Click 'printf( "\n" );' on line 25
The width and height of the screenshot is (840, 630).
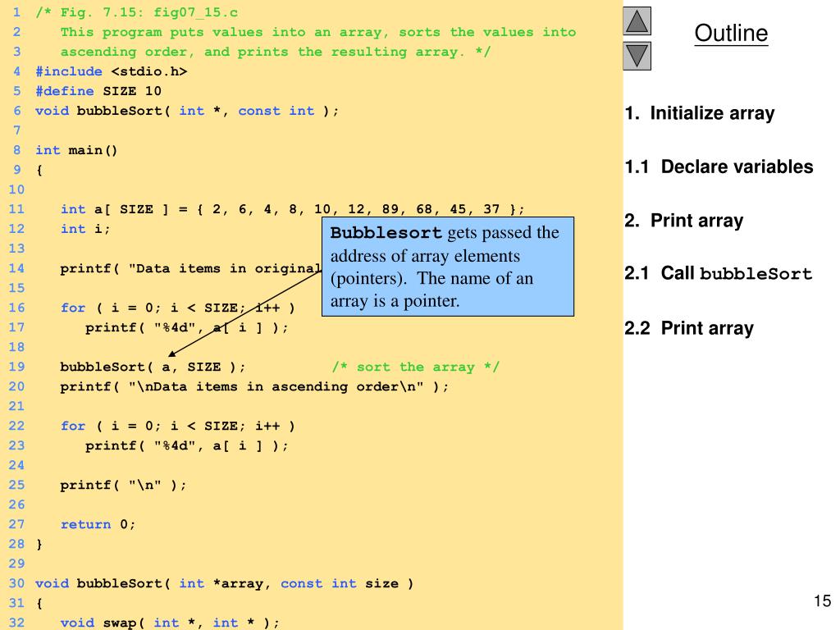123,486
